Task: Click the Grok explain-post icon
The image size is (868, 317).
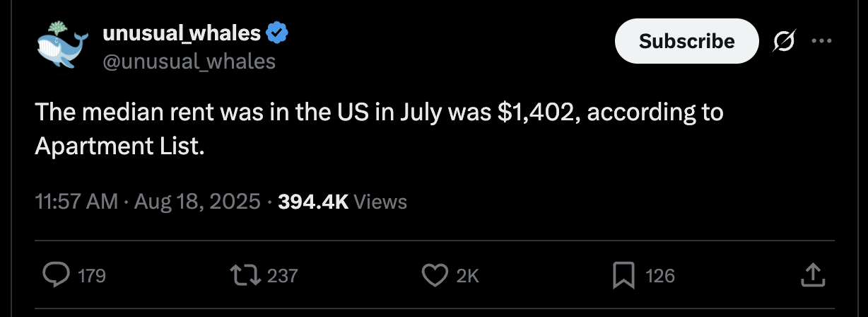Action: (782, 42)
